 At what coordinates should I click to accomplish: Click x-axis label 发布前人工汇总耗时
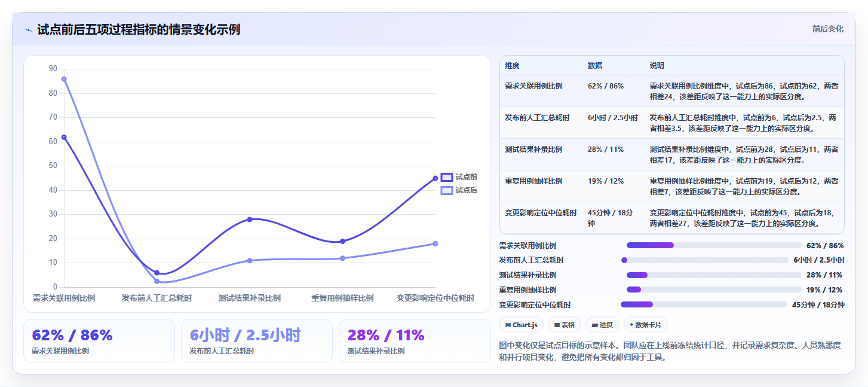point(157,298)
